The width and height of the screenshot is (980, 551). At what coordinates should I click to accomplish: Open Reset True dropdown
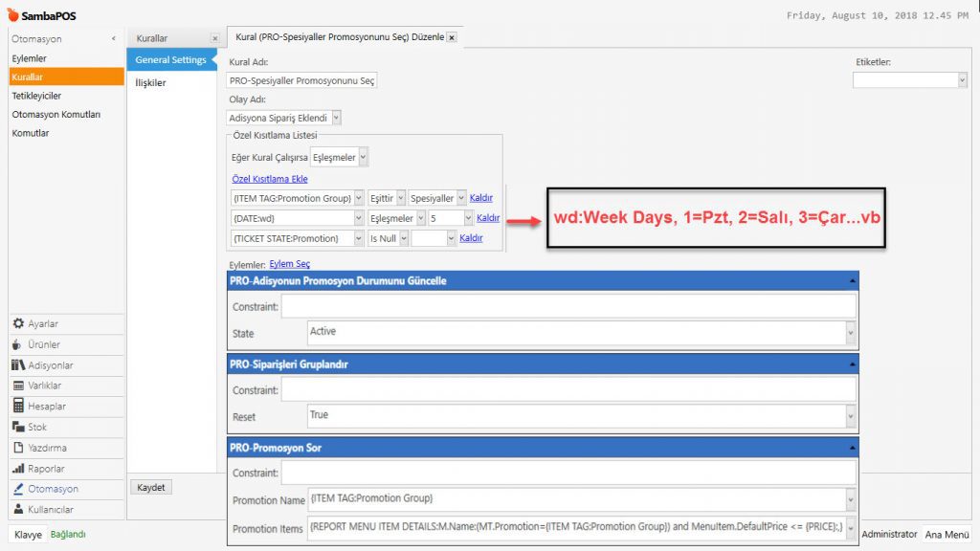click(x=850, y=416)
